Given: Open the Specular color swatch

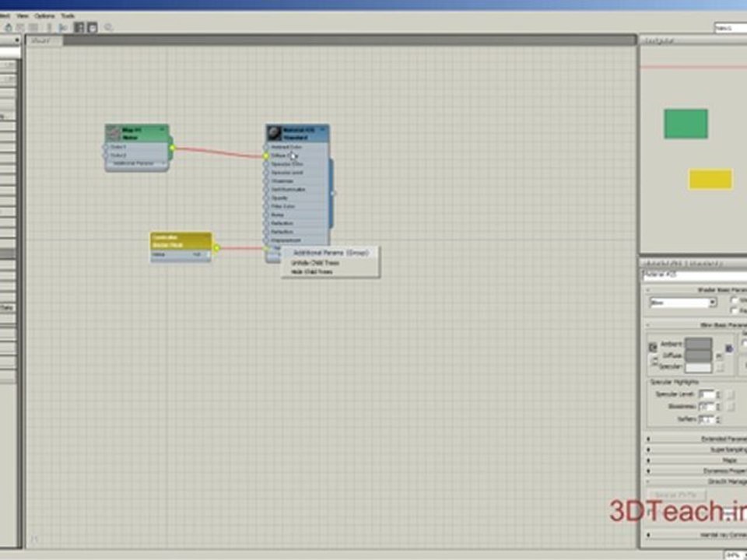Looking at the screenshot, I should [699, 366].
